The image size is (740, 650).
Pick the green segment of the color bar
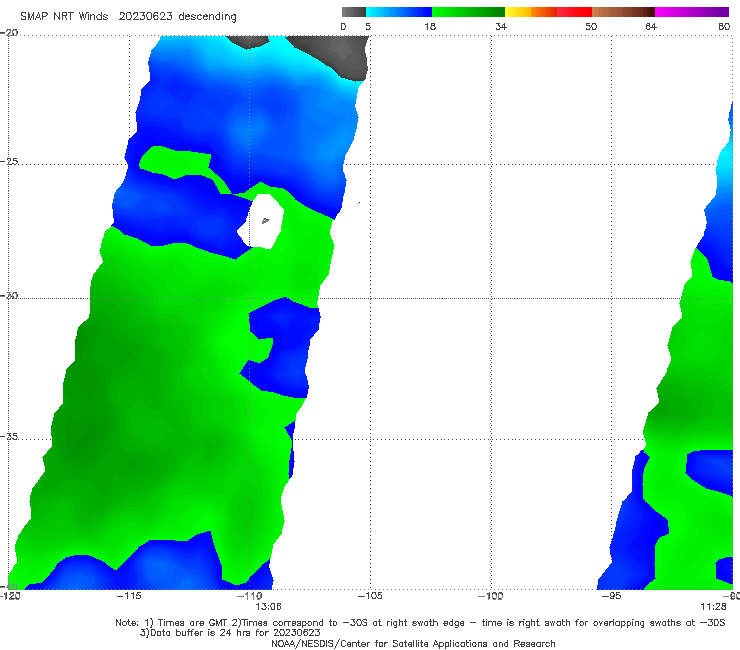[468, 12]
